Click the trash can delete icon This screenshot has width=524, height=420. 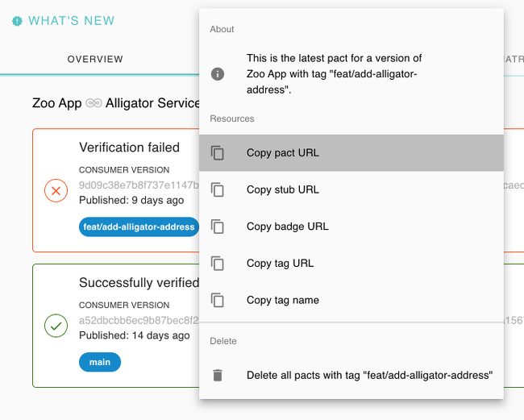pyautogui.click(x=218, y=375)
